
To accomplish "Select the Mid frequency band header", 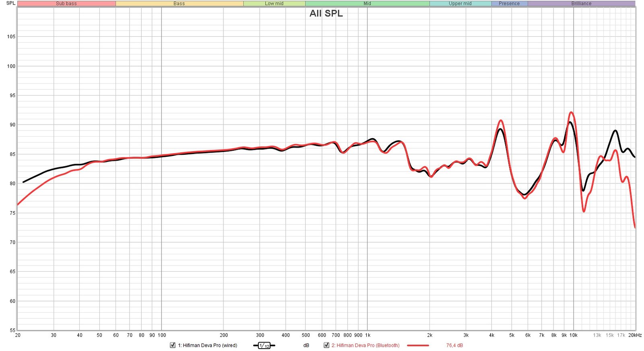I will (x=367, y=4).
